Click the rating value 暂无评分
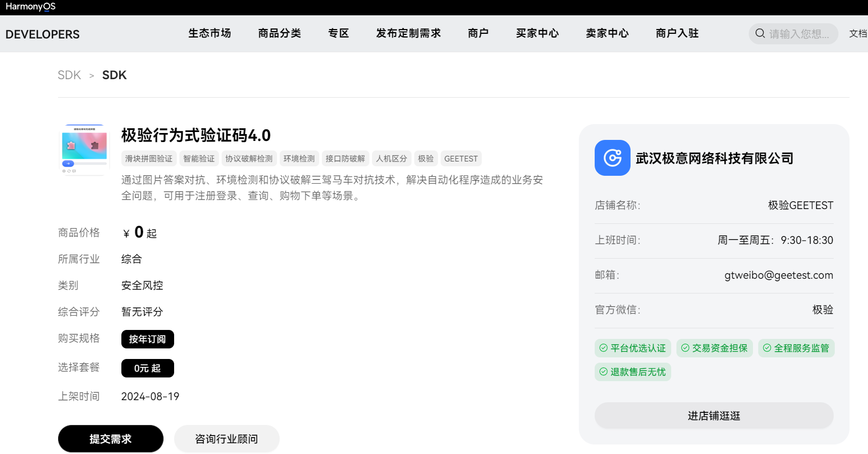 [142, 312]
